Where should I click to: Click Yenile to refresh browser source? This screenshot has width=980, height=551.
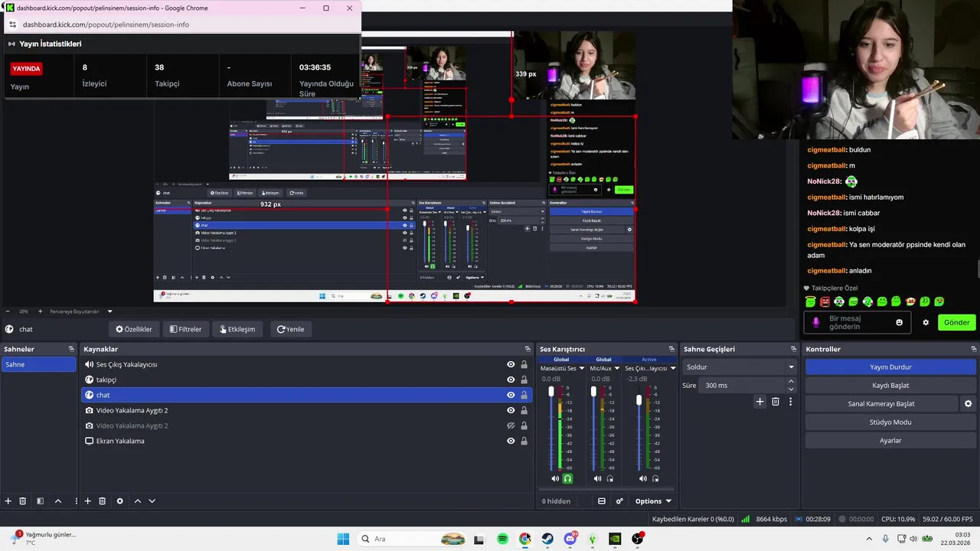290,329
